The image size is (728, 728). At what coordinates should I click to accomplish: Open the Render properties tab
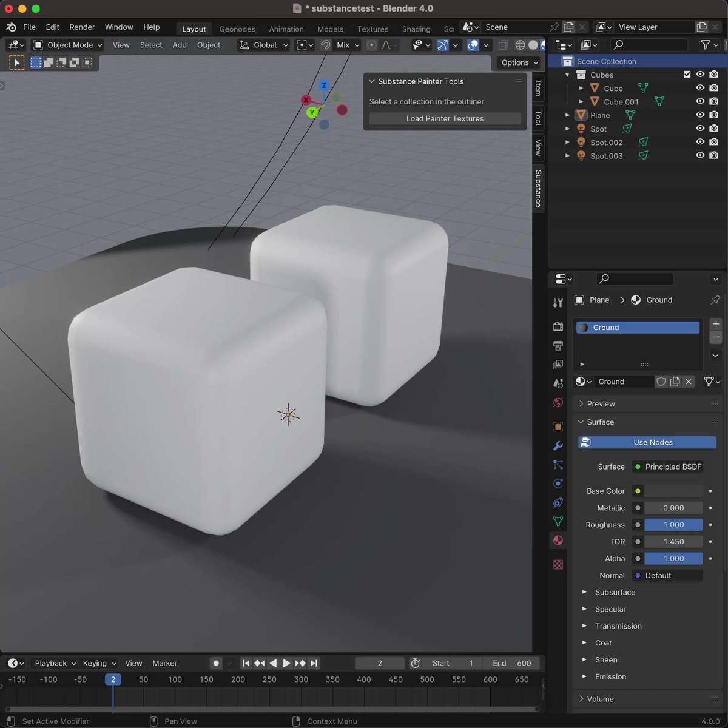click(x=558, y=326)
